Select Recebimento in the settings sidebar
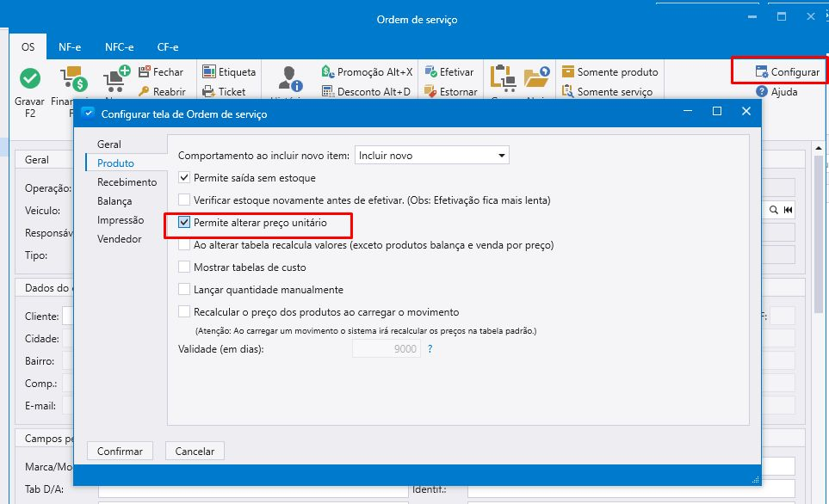Viewport: 829px width, 504px height. (x=127, y=182)
